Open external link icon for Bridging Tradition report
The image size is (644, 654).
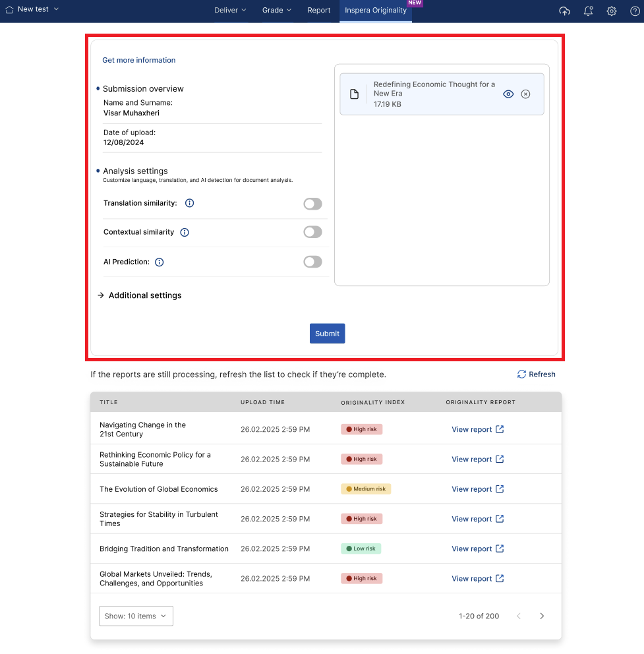tap(500, 549)
